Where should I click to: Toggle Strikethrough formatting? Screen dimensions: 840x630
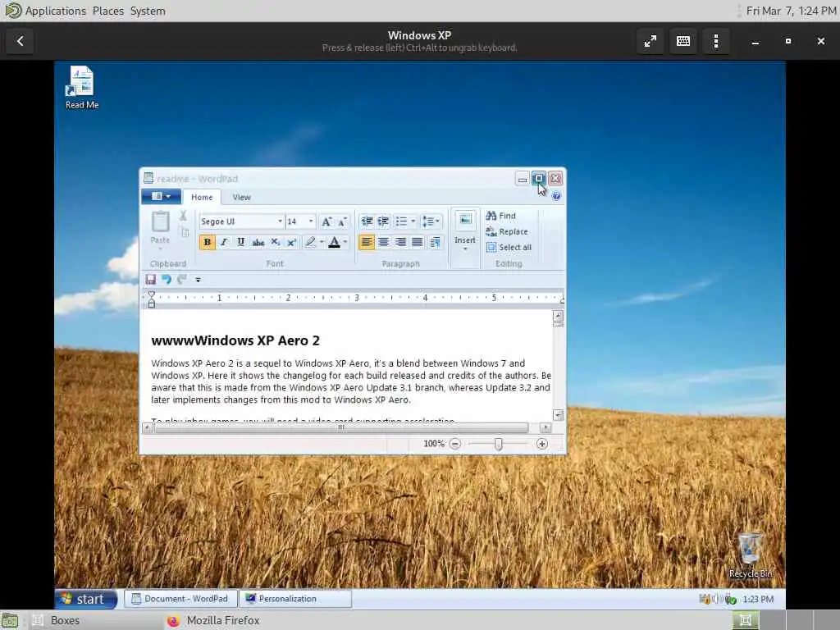[258, 242]
